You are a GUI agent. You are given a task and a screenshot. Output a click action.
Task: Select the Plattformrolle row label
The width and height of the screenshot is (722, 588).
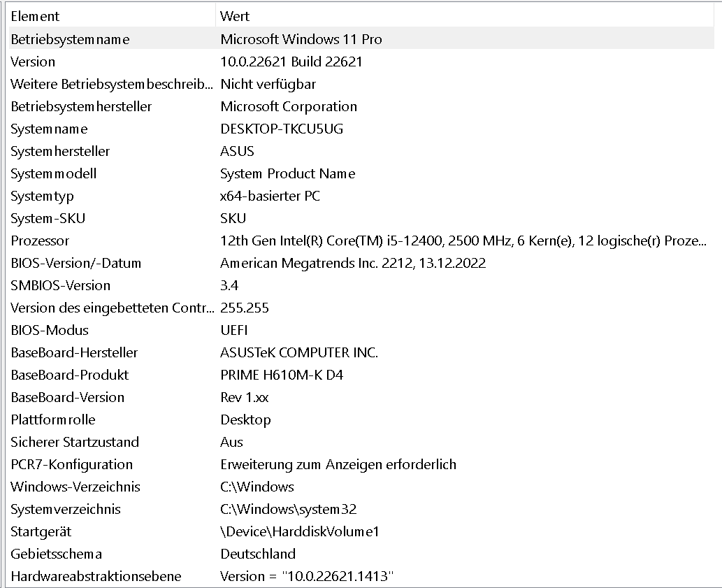coord(53,420)
